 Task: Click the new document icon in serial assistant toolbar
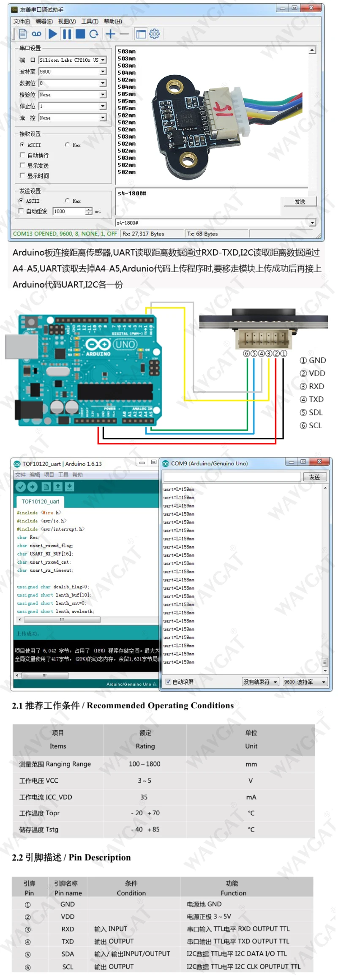point(23,34)
